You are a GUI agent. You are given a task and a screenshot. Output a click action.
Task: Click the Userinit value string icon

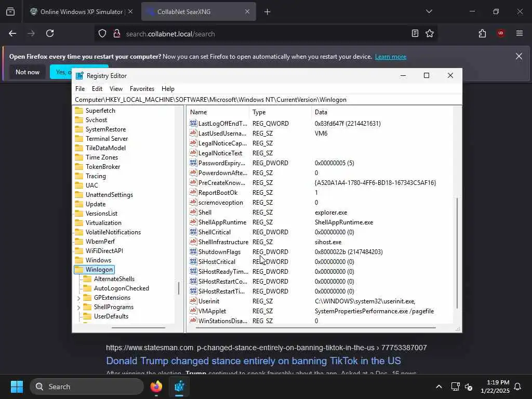[193, 301]
